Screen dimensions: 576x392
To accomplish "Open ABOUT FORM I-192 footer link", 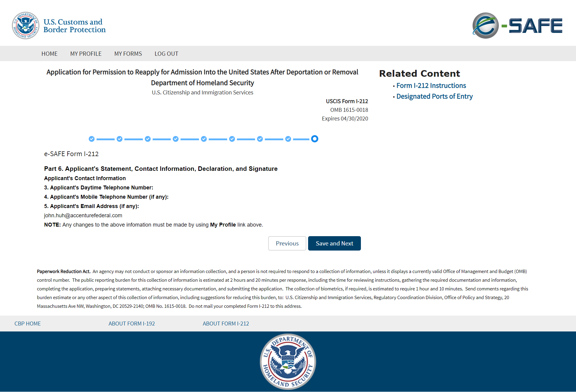I will [132, 324].
